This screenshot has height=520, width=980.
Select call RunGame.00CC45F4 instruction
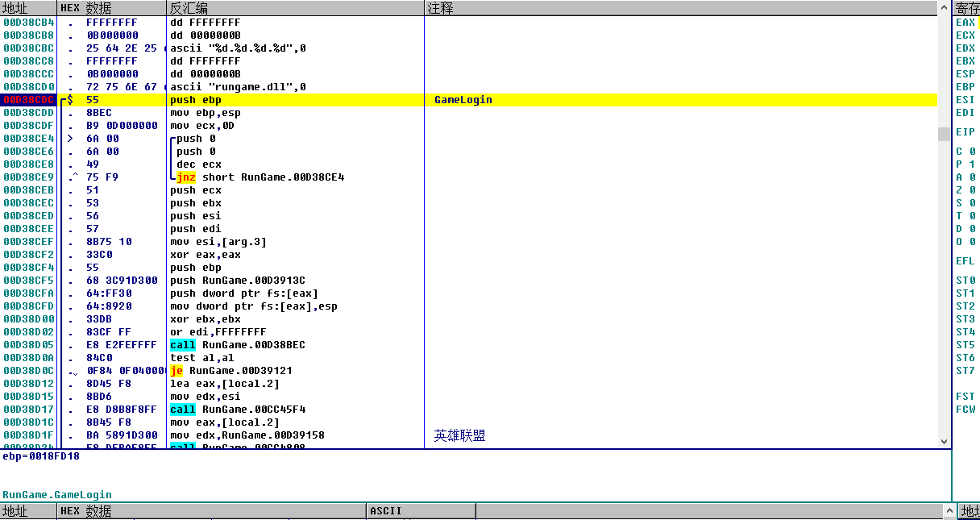pyautogui.click(x=238, y=410)
